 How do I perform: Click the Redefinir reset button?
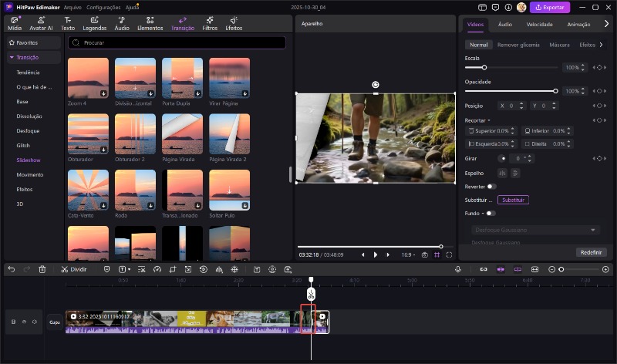[590, 252]
